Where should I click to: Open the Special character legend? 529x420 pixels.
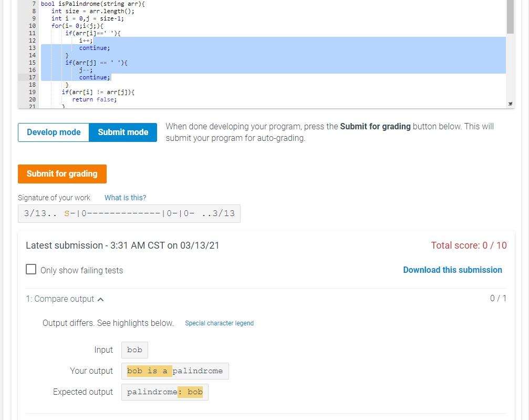[x=219, y=323]
